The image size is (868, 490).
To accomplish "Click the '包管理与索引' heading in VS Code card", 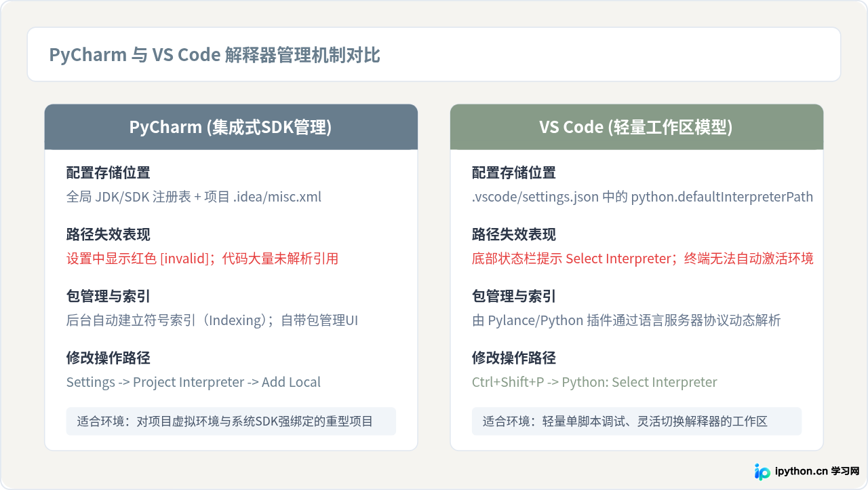I will (x=514, y=297).
